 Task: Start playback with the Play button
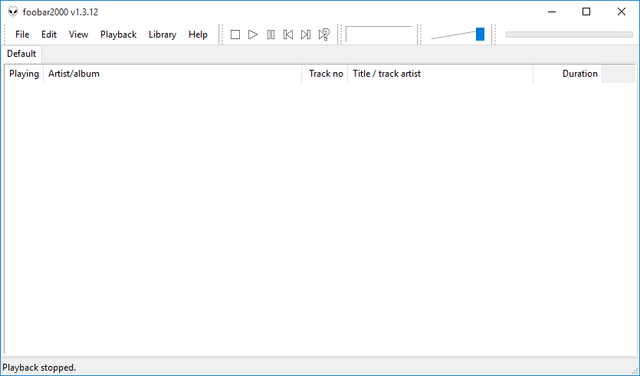point(253,35)
